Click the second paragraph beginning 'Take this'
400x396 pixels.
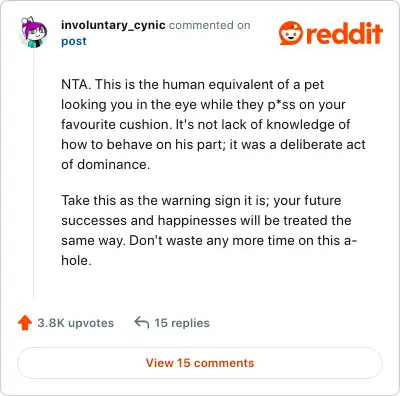tap(209, 230)
